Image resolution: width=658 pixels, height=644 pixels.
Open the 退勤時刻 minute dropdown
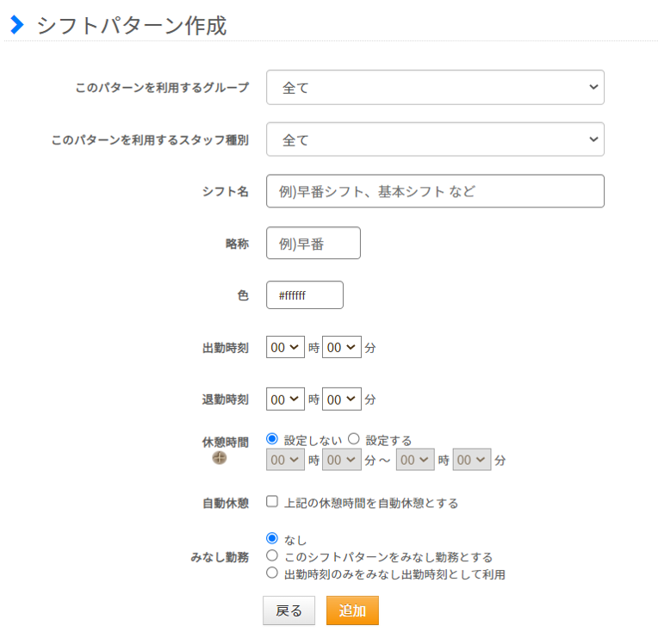point(342,399)
